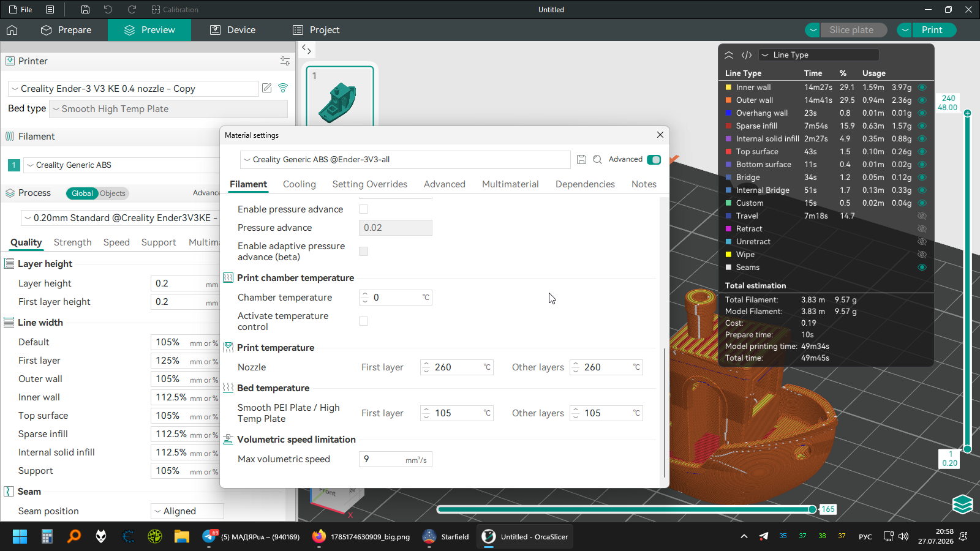Click the filament 1 color swatch
980x551 pixels.
tap(14, 165)
